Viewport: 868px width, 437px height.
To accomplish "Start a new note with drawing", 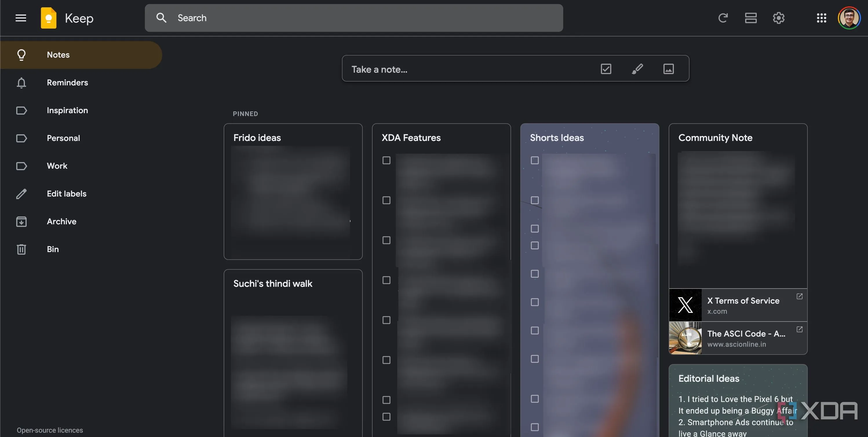I will (x=637, y=69).
